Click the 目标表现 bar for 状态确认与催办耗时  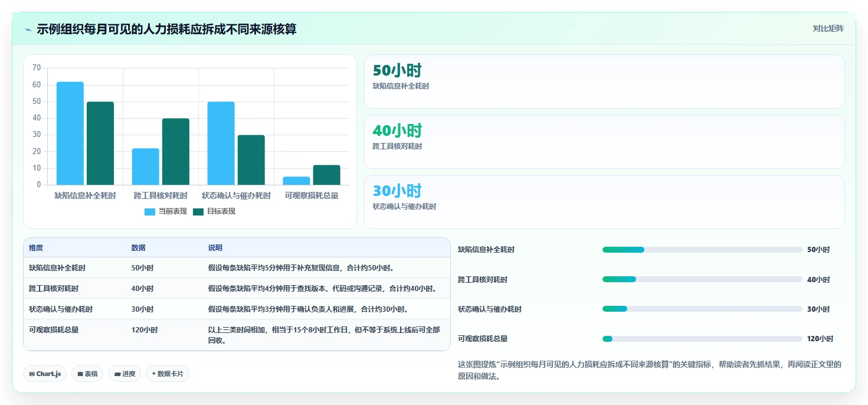point(251,160)
